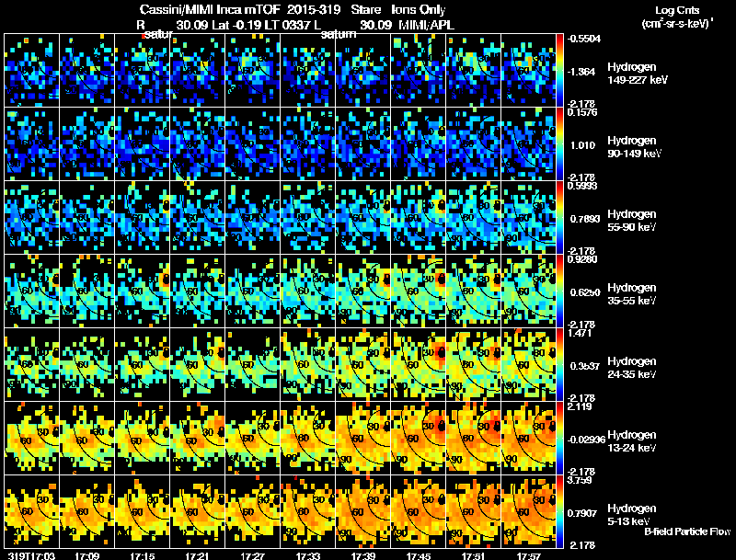Click the 'Log Cnts' colorbar heading
The height and width of the screenshot is (560, 736).
point(677,10)
